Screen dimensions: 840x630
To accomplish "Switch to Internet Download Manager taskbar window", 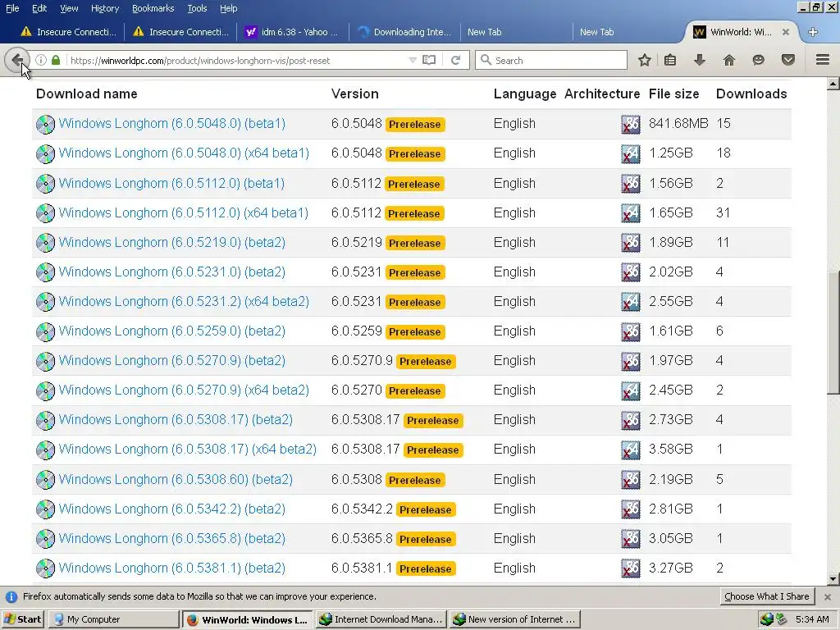I will click(x=381, y=619).
